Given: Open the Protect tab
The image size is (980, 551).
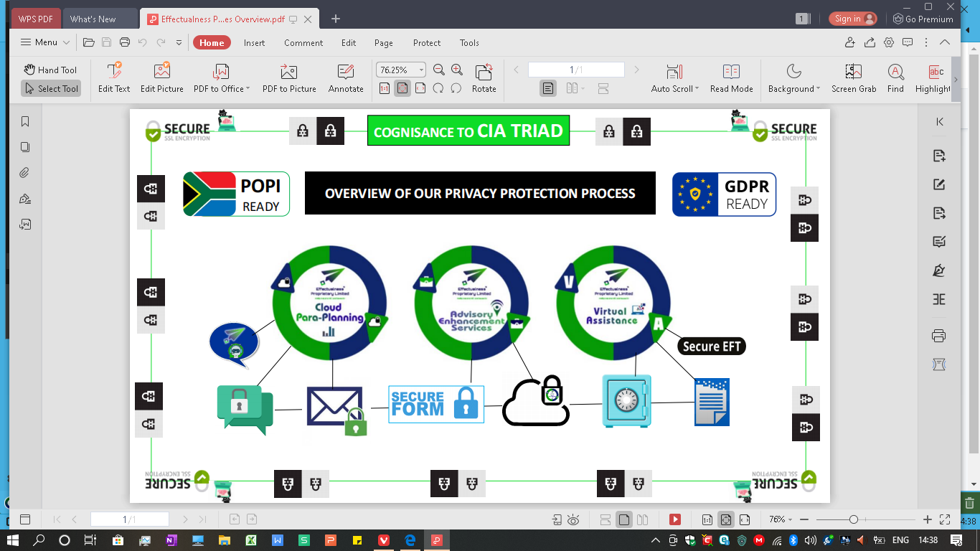Looking at the screenshot, I should point(427,42).
